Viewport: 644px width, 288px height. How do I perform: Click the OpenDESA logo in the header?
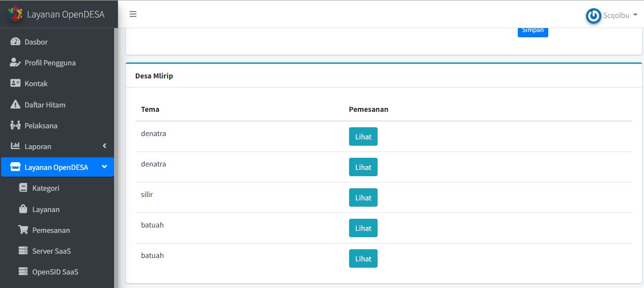(15, 14)
